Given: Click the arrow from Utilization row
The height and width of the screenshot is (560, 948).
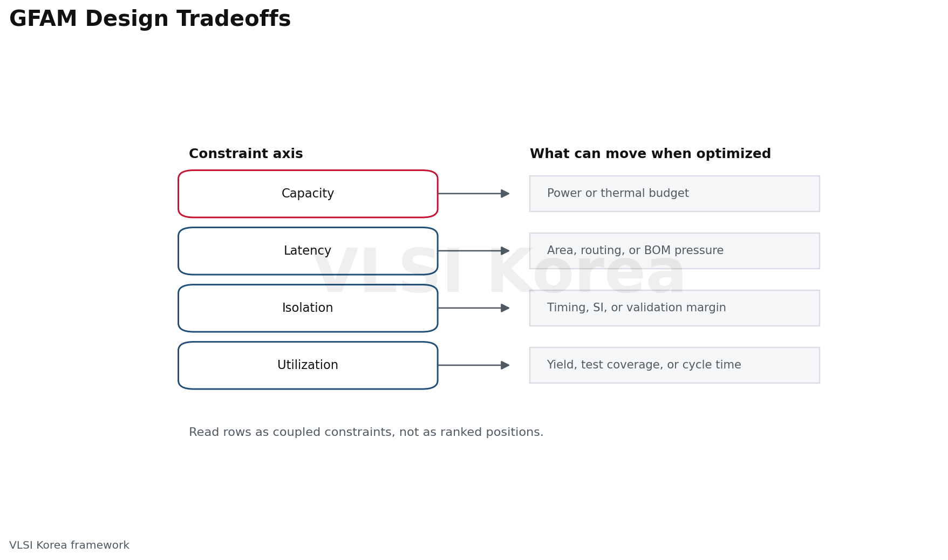Looking at the screenshot, I should coord(474,365).
